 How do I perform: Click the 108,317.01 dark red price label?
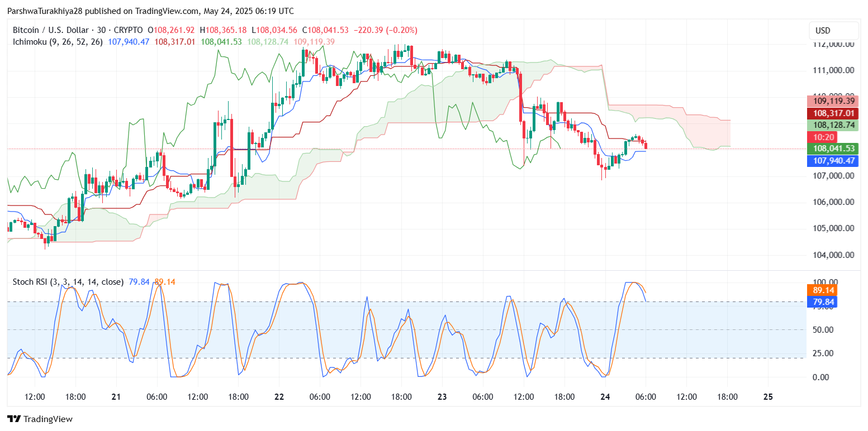[x=832, y=113]
